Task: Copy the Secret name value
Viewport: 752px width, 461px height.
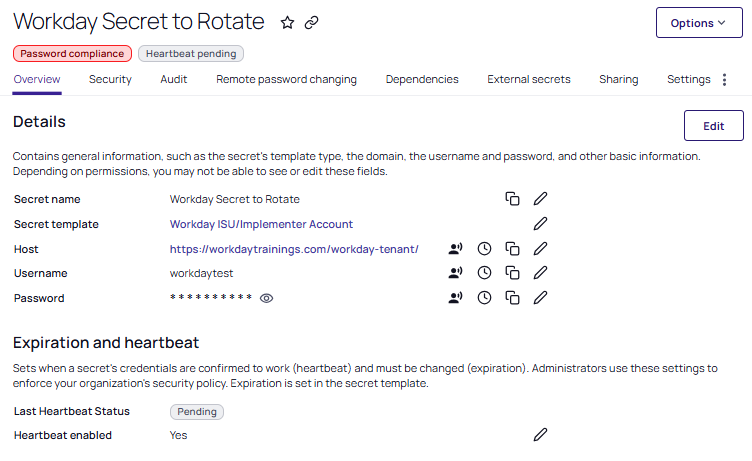Action: pyautogui.click(x=512, y=199)
